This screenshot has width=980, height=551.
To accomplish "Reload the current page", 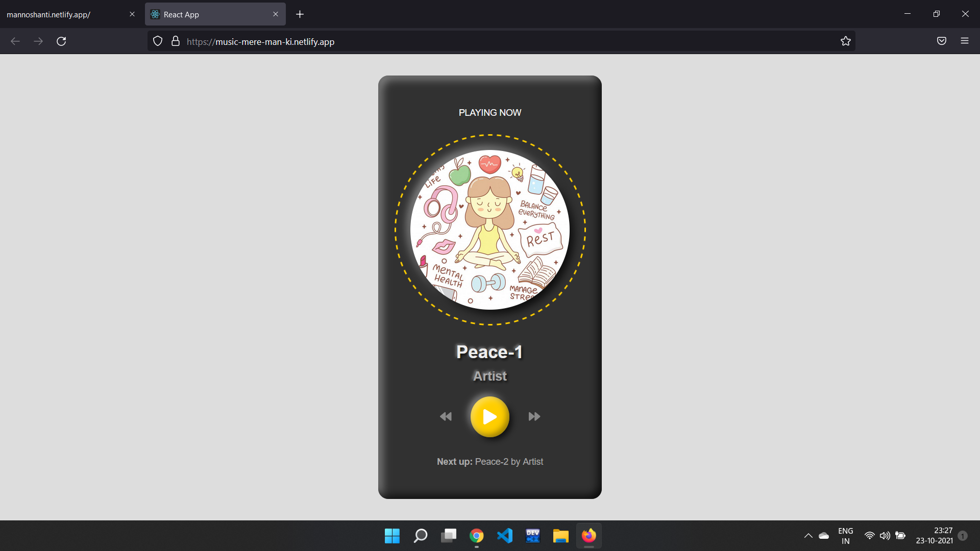I will pos(61,41).
